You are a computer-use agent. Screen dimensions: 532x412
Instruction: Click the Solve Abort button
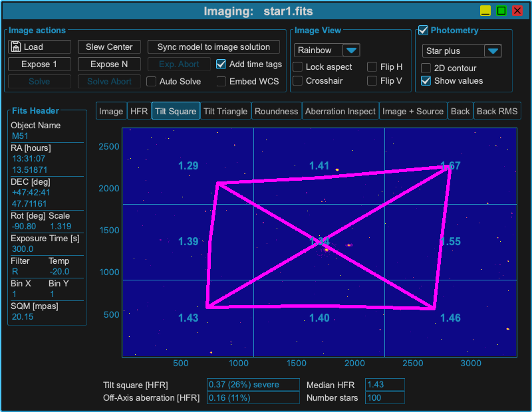click(x=109, y=81)
